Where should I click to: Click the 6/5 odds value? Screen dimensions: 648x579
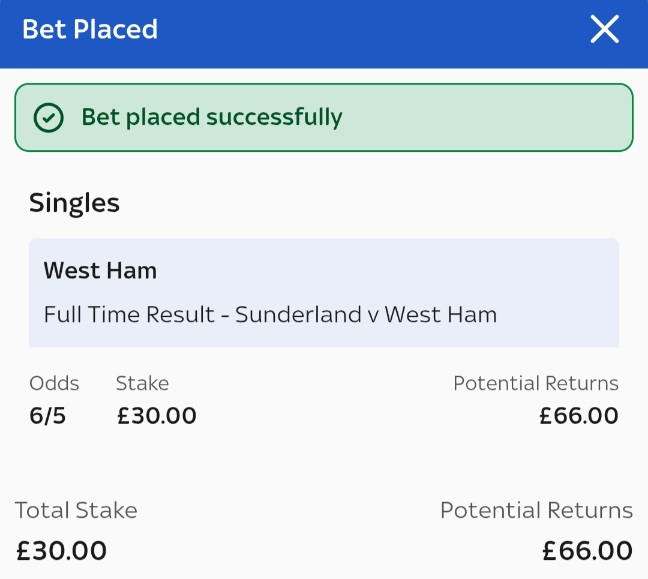click(x=47, y=416)
